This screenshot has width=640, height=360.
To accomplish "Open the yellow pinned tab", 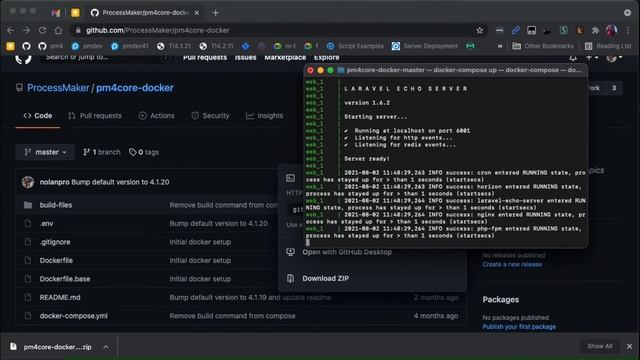I will pos(75,13).
